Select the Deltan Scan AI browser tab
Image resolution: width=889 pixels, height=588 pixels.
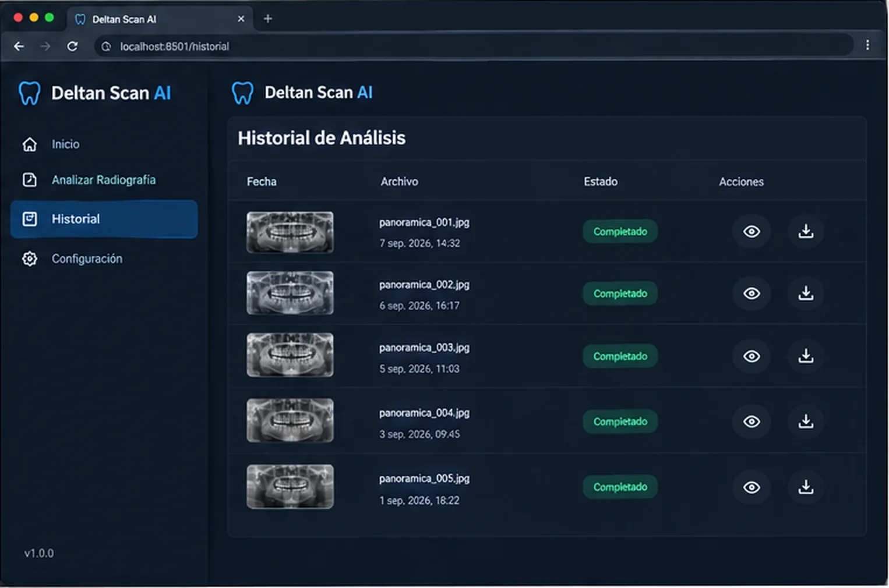pos(160,19)
